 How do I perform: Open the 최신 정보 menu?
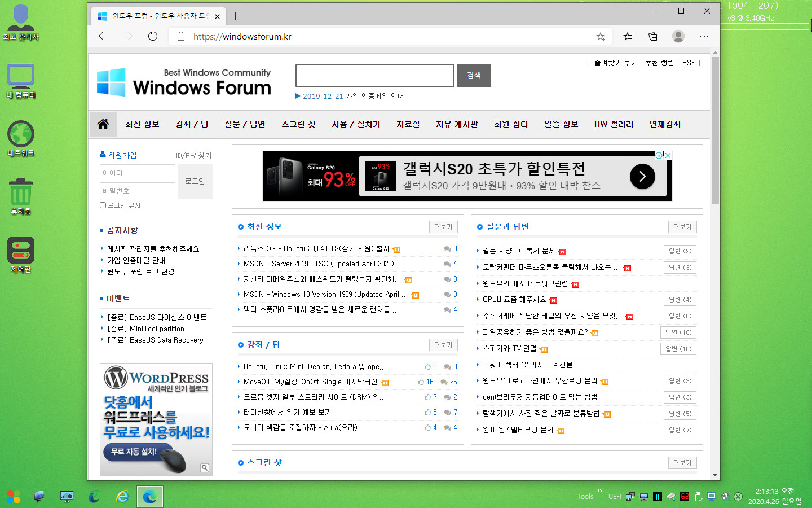click(142, 124)
